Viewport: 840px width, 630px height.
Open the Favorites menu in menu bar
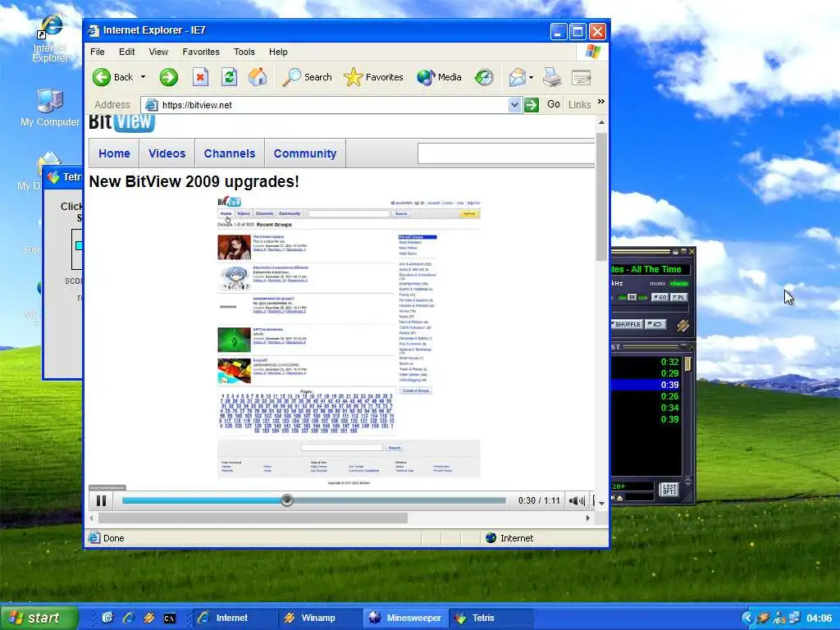(201, 52)
